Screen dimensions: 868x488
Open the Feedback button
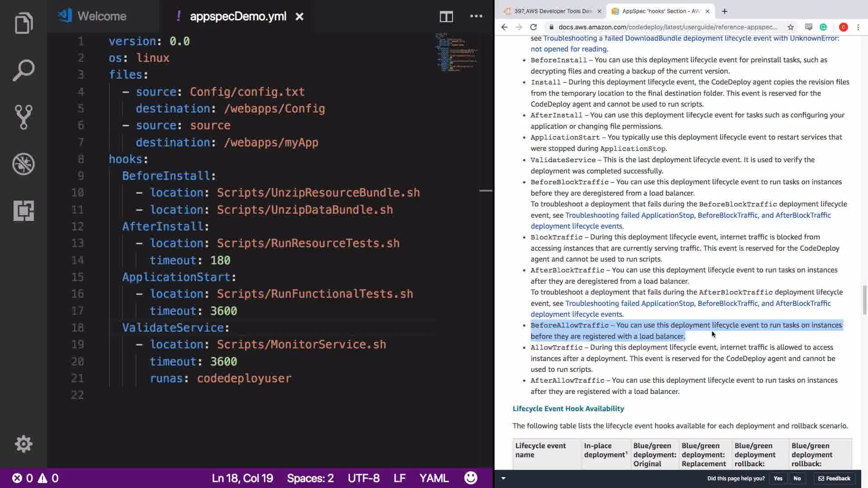point(834,479)
